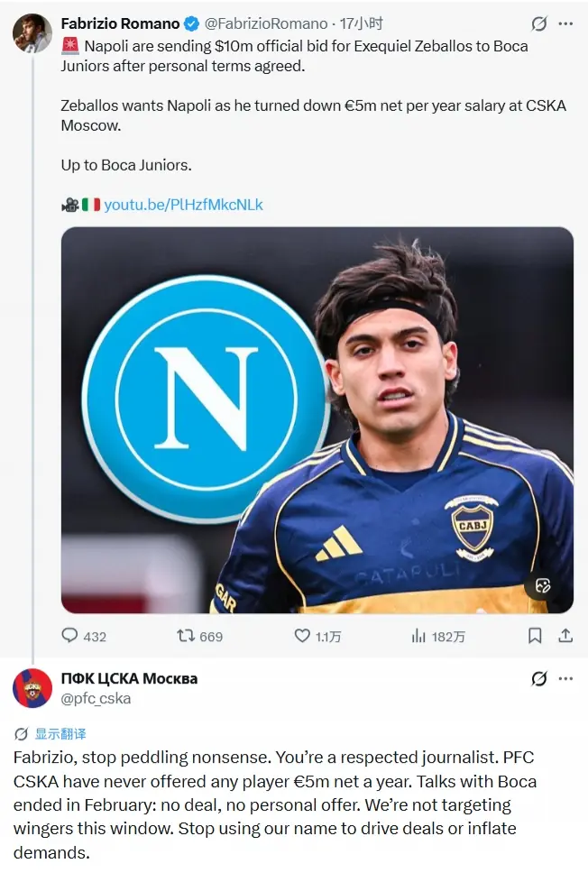Open Fabrizio Romano's profile avatar
The width and height of the screenshot is (588, 882).
click(32, 33)
